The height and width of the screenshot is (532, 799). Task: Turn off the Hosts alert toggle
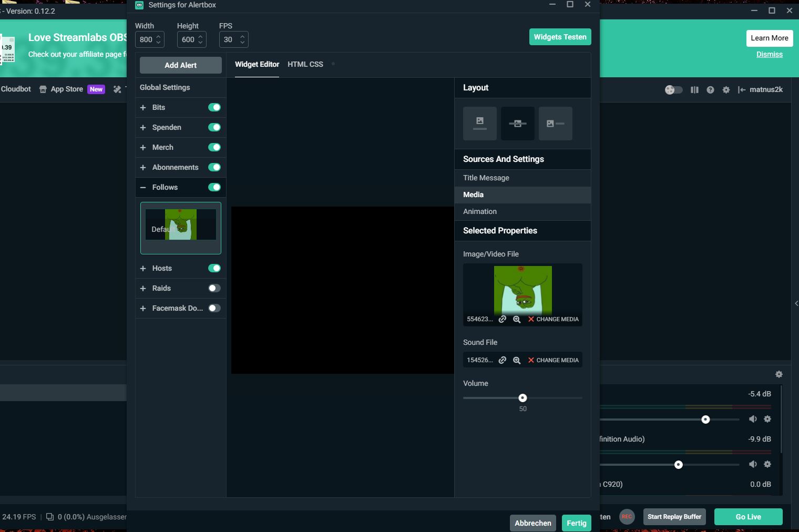(214, 268)
